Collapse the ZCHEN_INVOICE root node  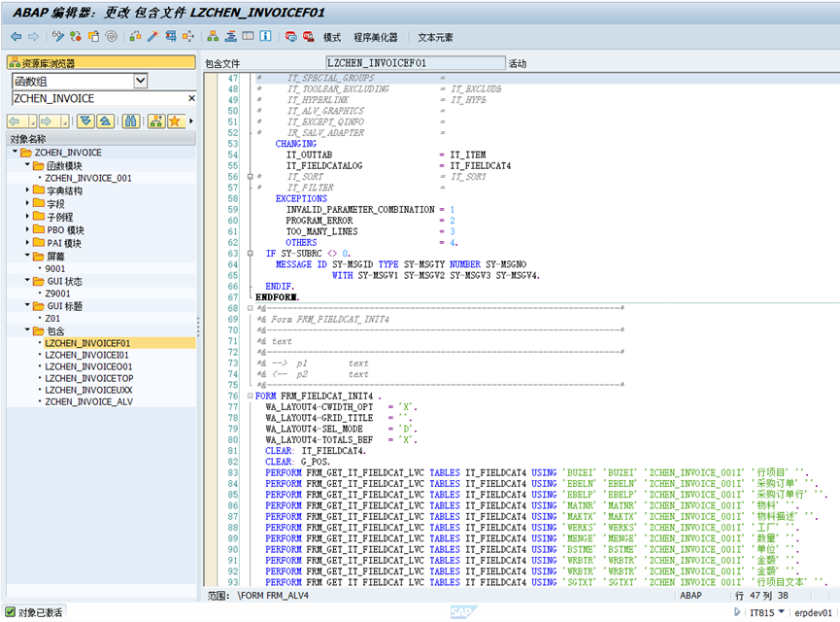15,152
